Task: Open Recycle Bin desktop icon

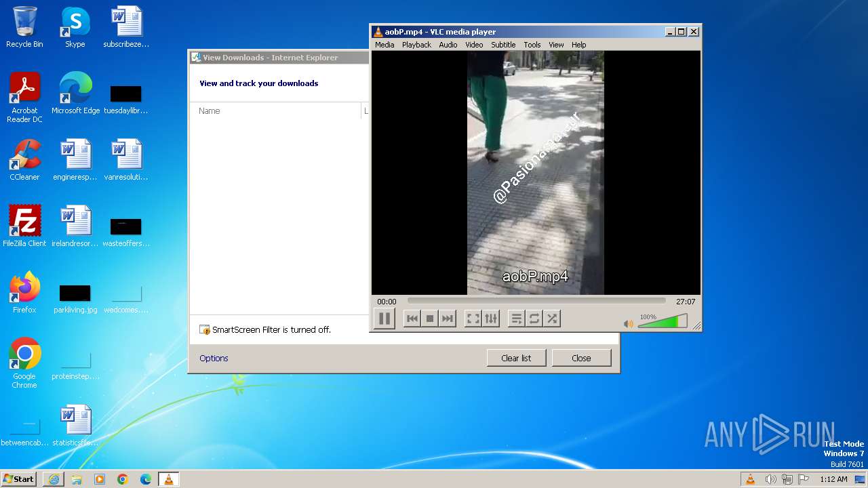Action: (24, 27)
